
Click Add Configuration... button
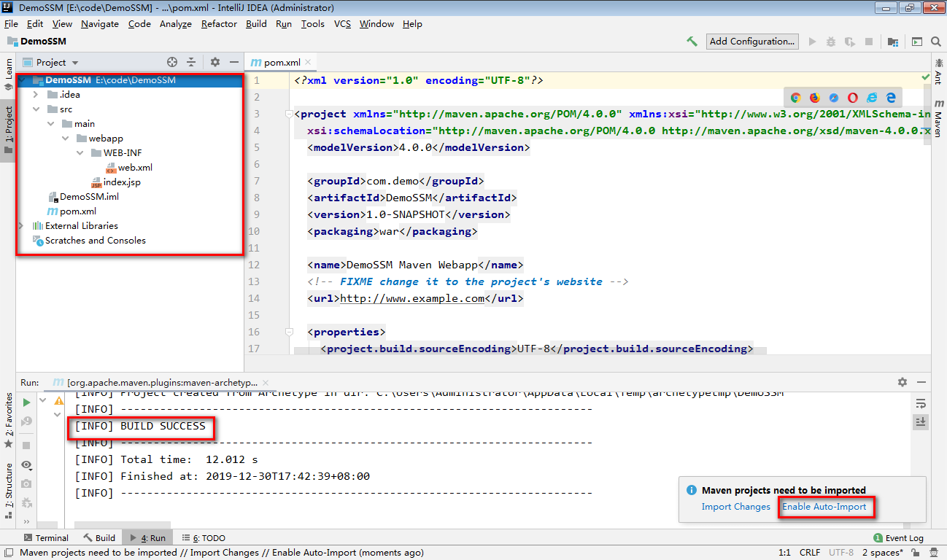[x=752, y=42]
